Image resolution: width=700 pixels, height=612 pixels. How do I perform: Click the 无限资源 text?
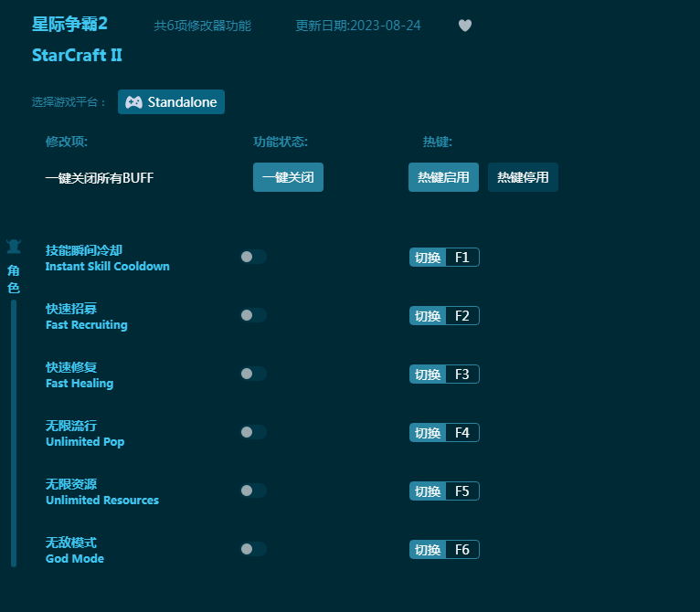71,484
